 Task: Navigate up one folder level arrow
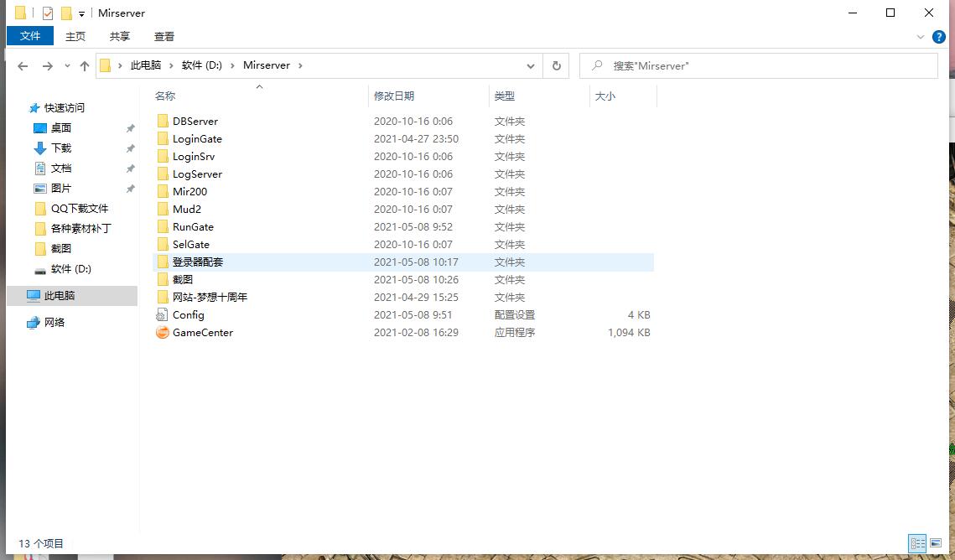(x=85, y=65)
